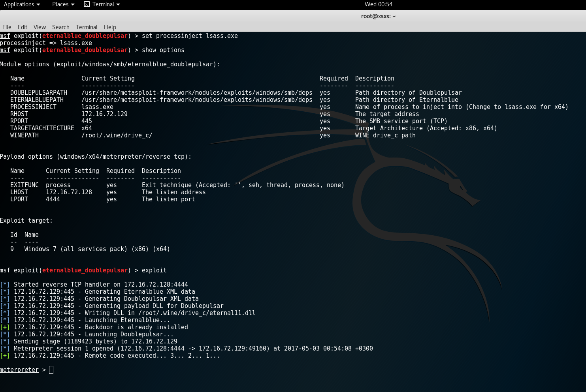586x392 pixels.
Task: Click 'The SMB service port (TCP)' description
Action: tap(401, 121)
